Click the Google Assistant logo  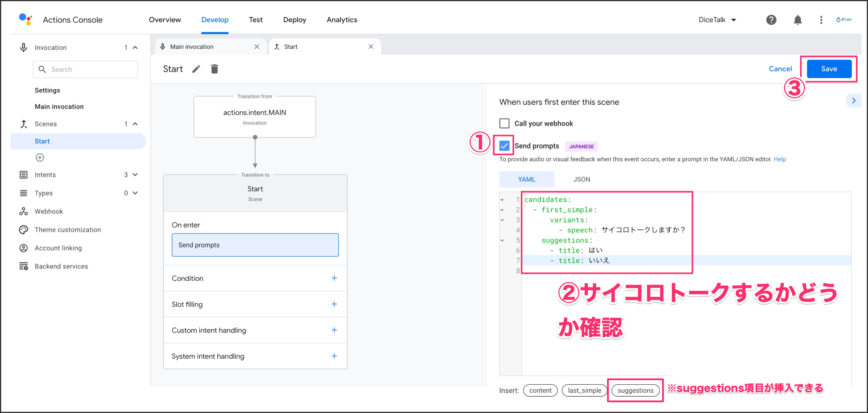[x=25, y=19]
